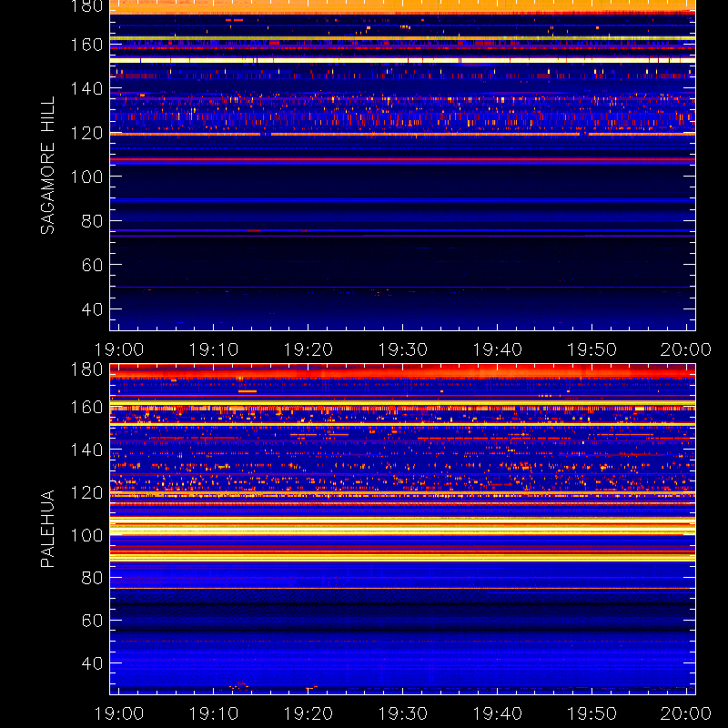Select the 120 tick label on Palehua plot

click(86, 492)
